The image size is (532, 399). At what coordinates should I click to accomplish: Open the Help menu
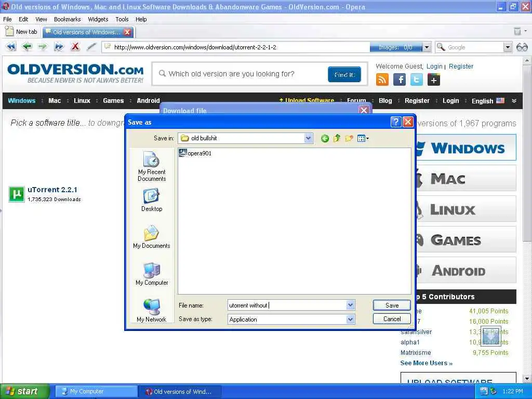(x=141, y=19)
